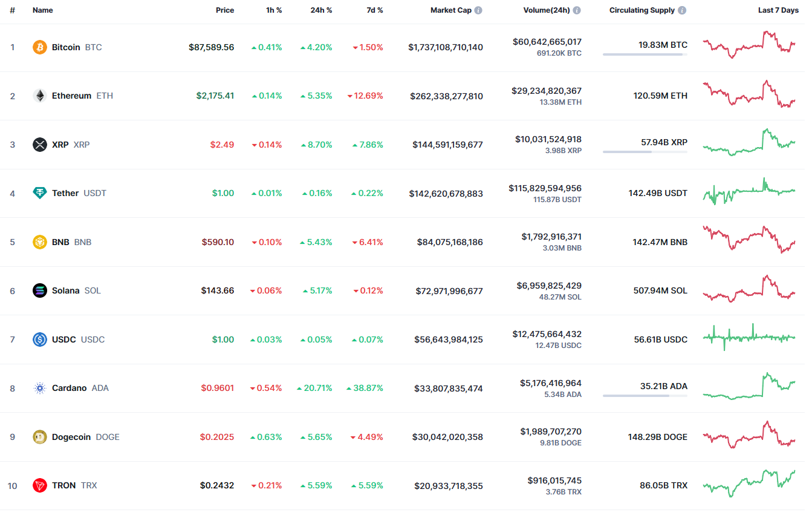Click 148.29B DOGE circulating supply
Viewport: 812px width, 515px height.
tap(658, 437)
